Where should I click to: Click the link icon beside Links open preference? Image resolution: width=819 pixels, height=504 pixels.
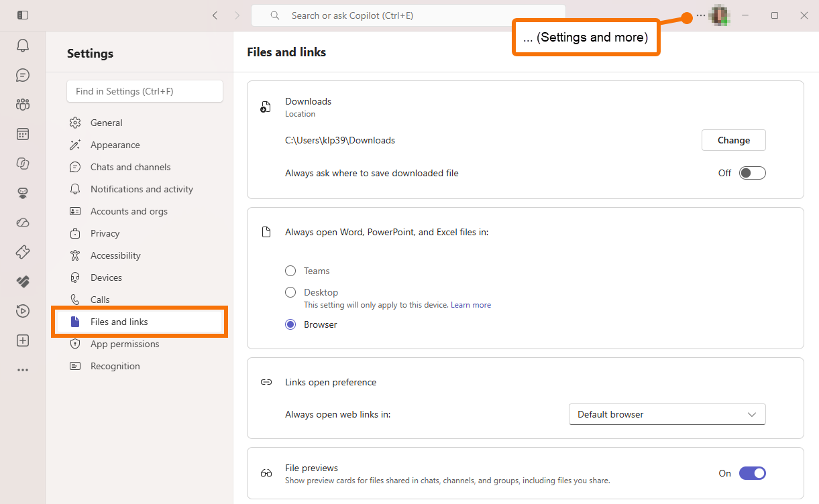(266, 382)
